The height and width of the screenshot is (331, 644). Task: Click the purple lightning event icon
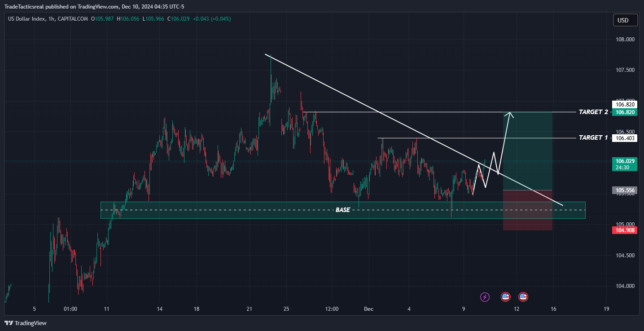click(485, 297)
